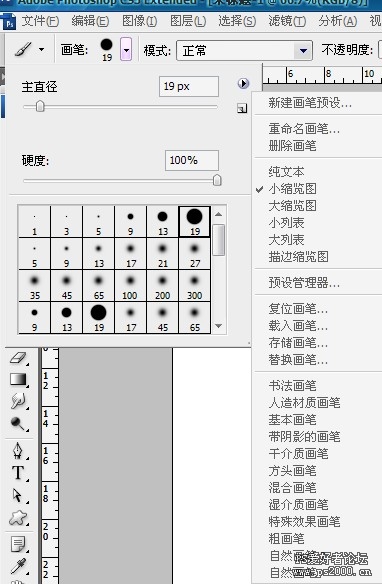Click brush list scrollbar down arrow
The image size is (382, 584).
coord(219,326)
